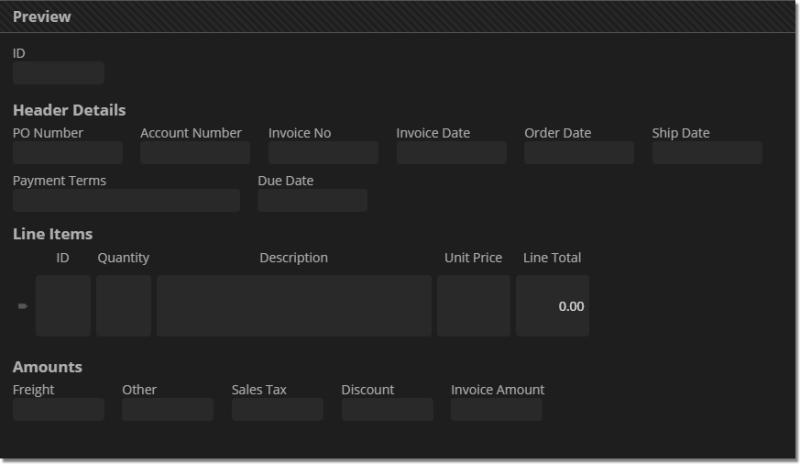Click the Ship Date input box

click(x=707, y=153)
